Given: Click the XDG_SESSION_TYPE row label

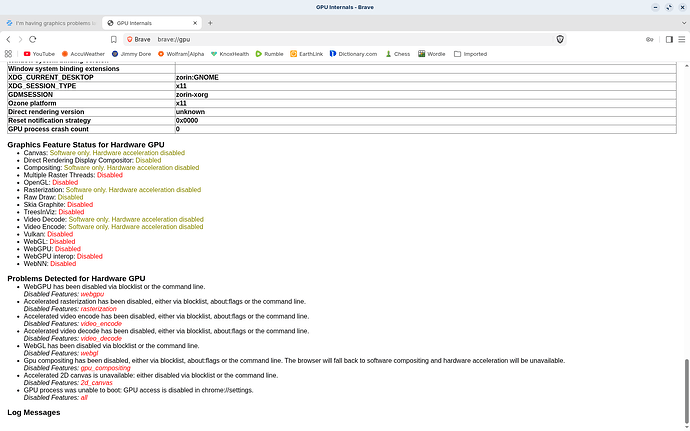Looking at the screenshot, I should pyautogui.click(x=42, y=86).
